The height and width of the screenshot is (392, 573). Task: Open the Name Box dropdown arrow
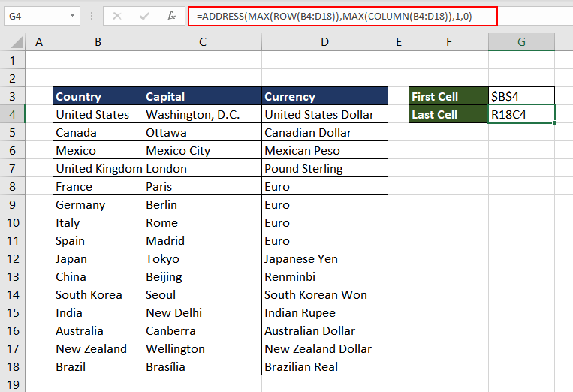point(72,15)
